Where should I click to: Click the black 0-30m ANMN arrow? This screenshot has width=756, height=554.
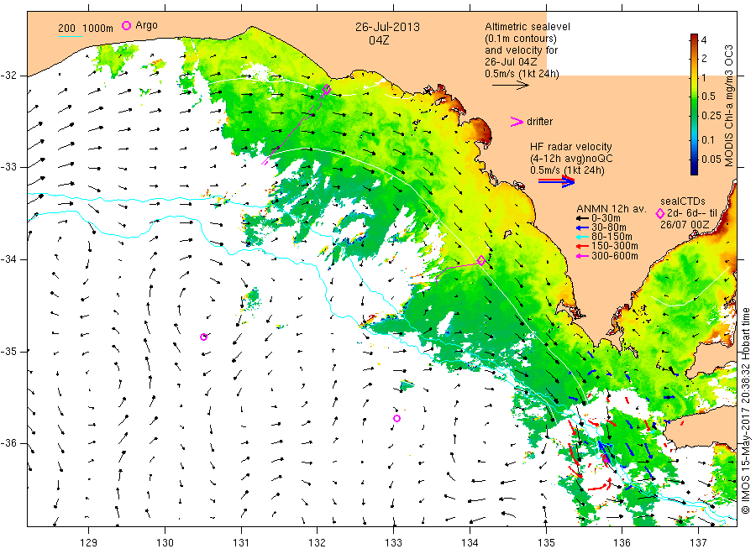click(x=582, y=218)
